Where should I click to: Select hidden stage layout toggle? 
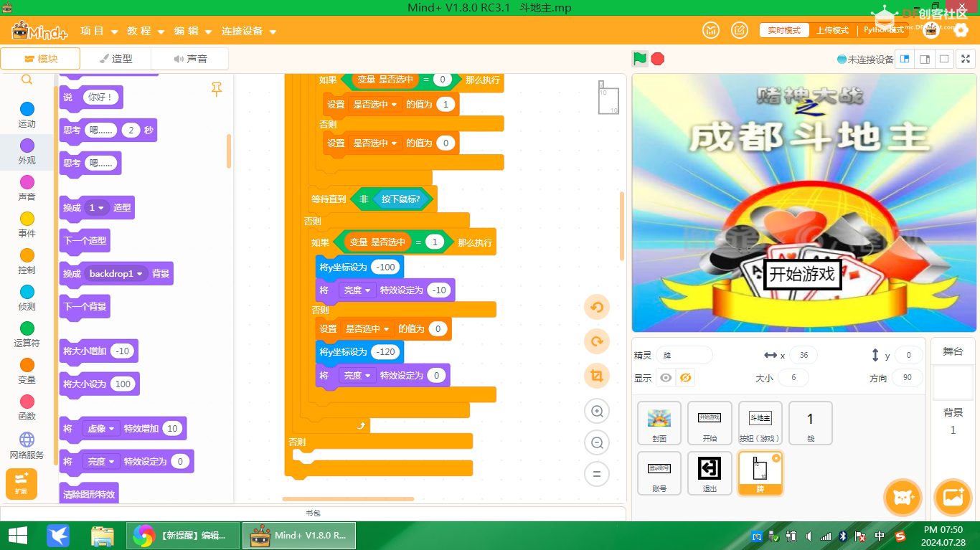point(945,59)
